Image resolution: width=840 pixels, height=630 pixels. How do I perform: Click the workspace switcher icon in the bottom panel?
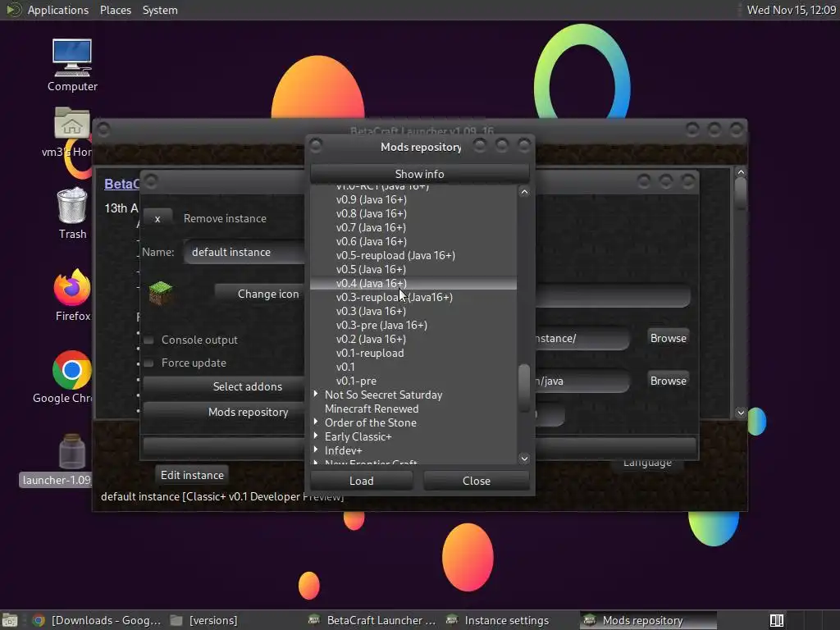tap(777, 620)
